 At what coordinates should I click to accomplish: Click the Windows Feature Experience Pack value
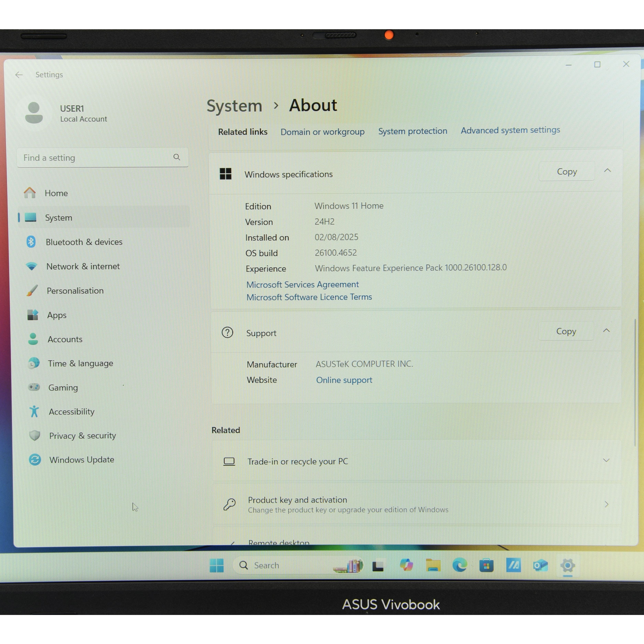click(411, 268)
